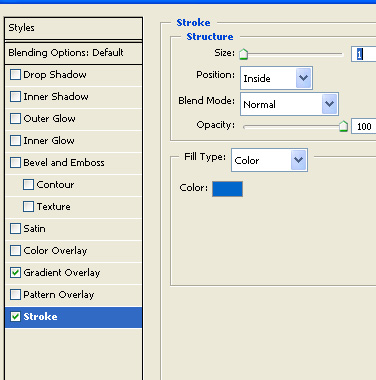Screen dimensions: 376x380
Task: Tick the Inner Glow checkbox
Action: coord(15,140)
